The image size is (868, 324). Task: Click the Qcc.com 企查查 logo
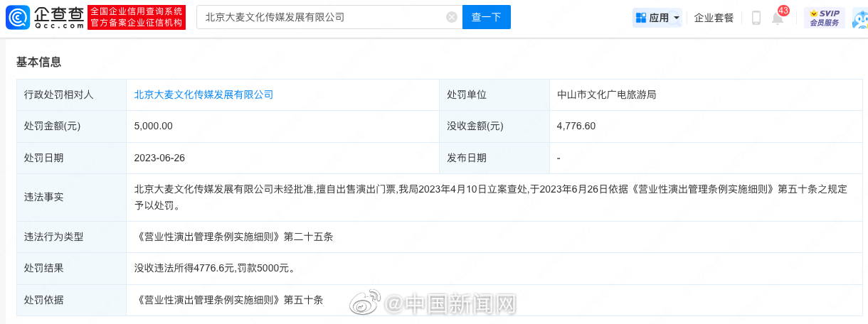click(x=45, y=17)
